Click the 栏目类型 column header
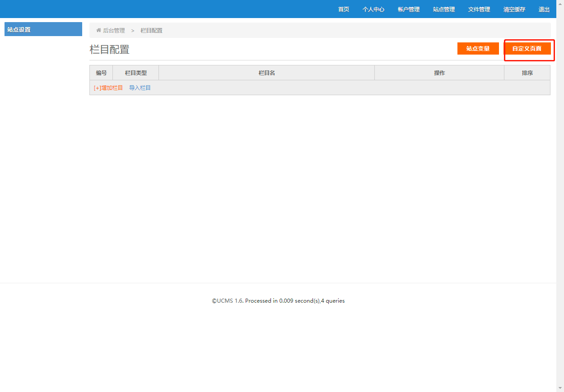 tap(136, 73)
